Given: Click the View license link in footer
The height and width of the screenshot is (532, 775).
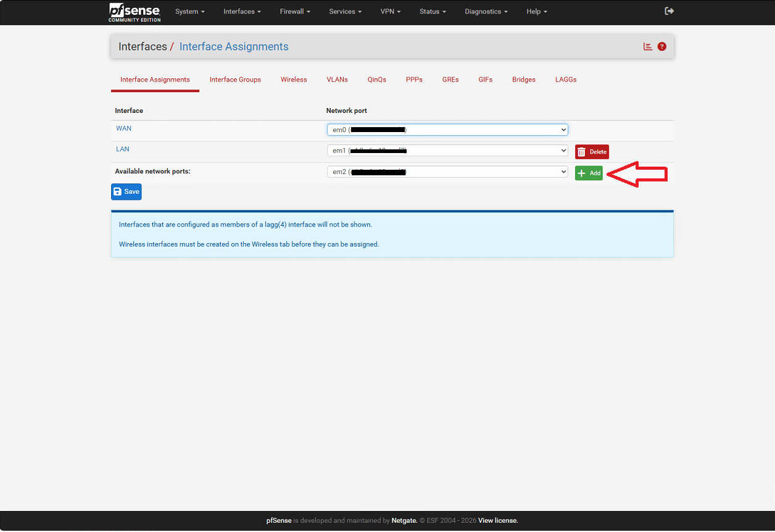Looking at the screenshot, I should coord(497,521).
